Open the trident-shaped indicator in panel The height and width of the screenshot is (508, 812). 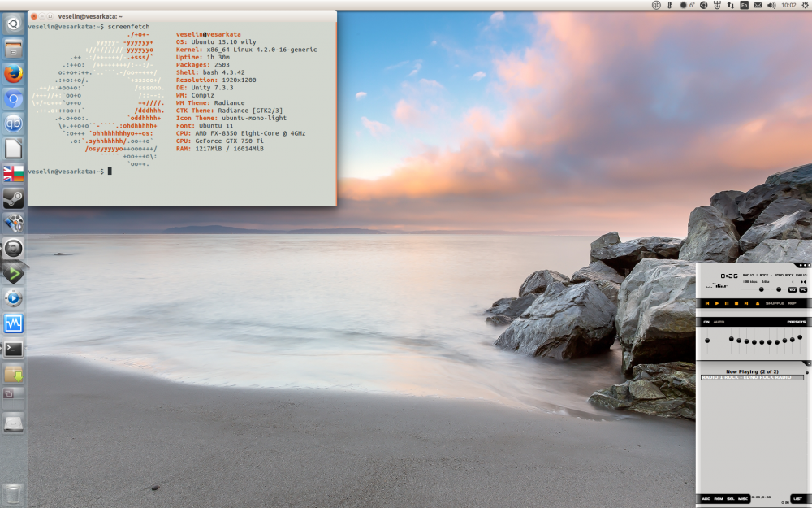point(717,5)
